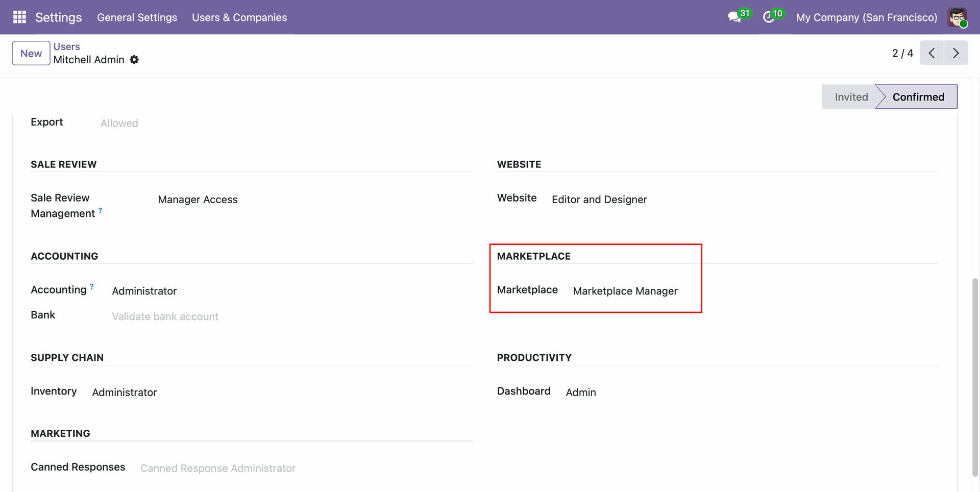980x492 pixels.
Task: Click the Settings app title
Action: pyautogui.click(x=58, y=17)
